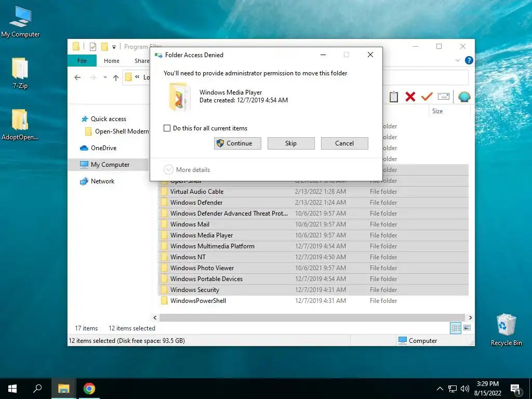
Task: Click the network tray icon
Action: (x=453, y=389)
